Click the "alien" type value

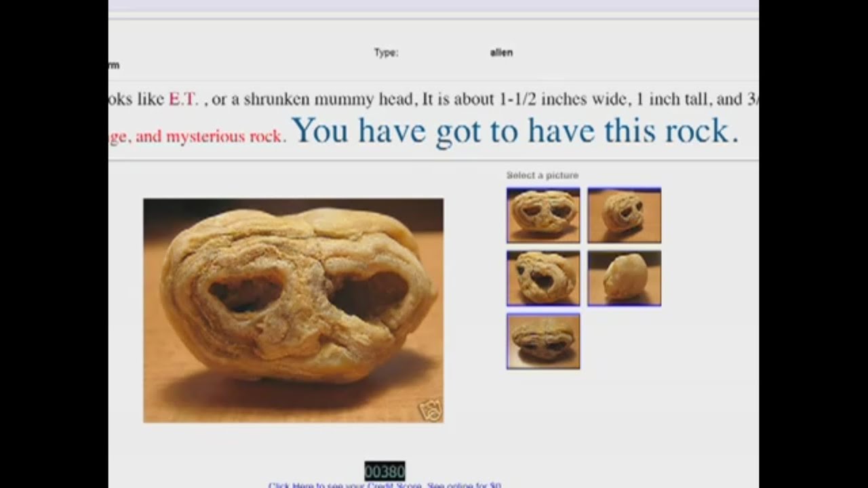(x=501, y=52)
